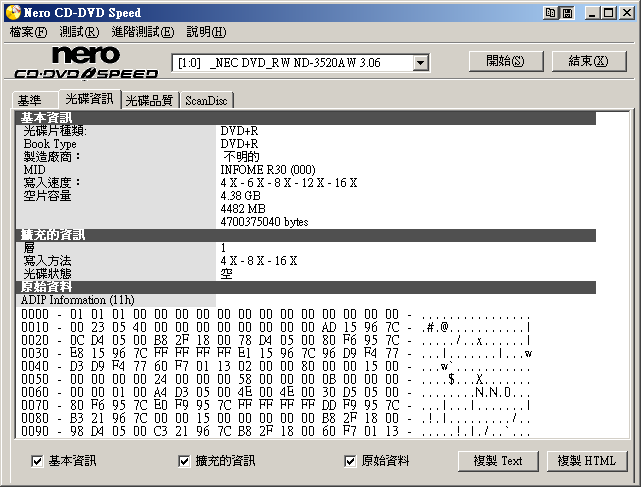Toggle the 基本資訊 checkbox
This screenshot has width=641, height=487.
click(37, 461)
